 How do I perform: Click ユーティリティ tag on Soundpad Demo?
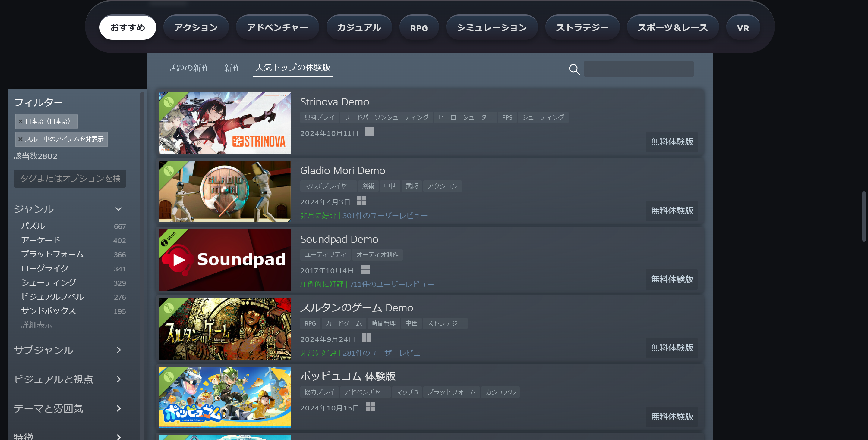click(325, 255)
